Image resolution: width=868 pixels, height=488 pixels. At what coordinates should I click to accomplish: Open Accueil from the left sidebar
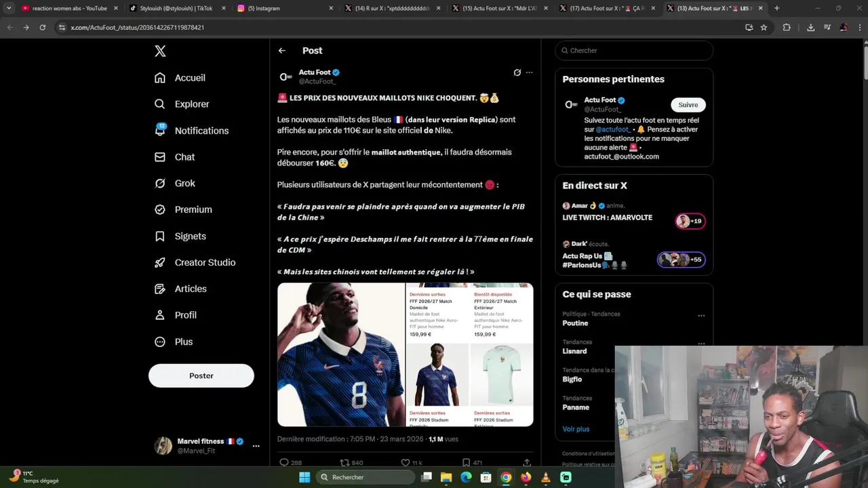180,78
